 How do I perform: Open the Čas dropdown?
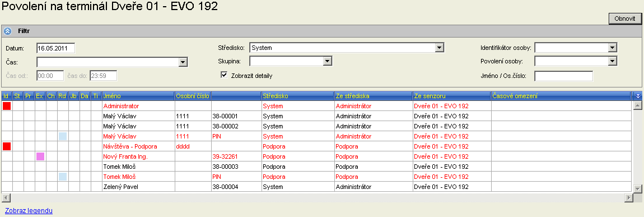point(183,62)
